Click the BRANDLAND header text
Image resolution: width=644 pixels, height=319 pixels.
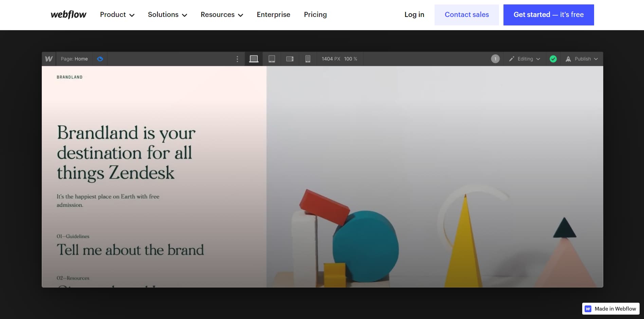click(x=70, y=77)
